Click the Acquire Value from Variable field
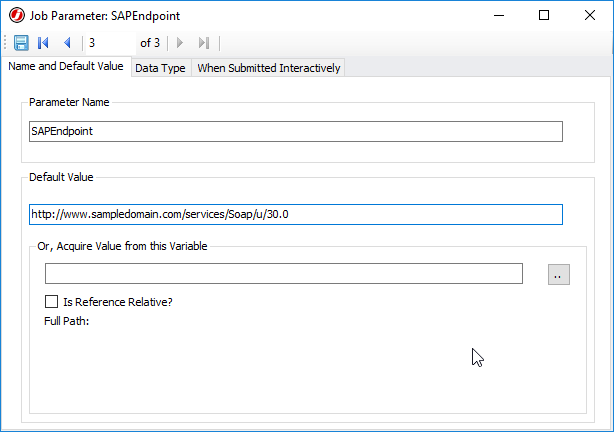The width and height of the screenshot is (614, 432). (x=284, y=273)
